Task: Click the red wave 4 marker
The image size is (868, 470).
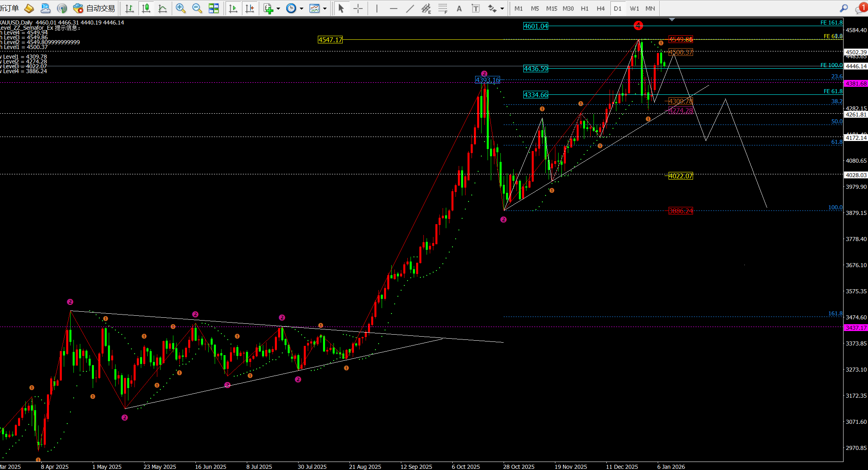Action: pyautogui.click(x=638, y=26)
